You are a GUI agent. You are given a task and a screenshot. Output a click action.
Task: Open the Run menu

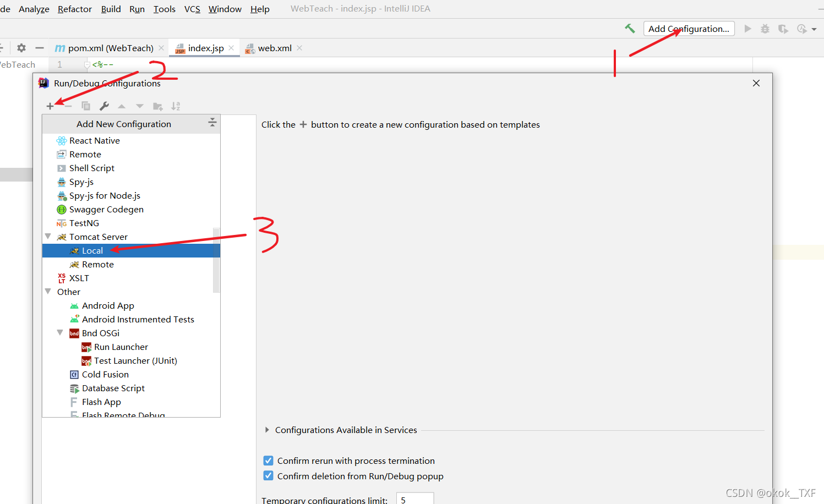pyautogui.click(x=137, y=9)
